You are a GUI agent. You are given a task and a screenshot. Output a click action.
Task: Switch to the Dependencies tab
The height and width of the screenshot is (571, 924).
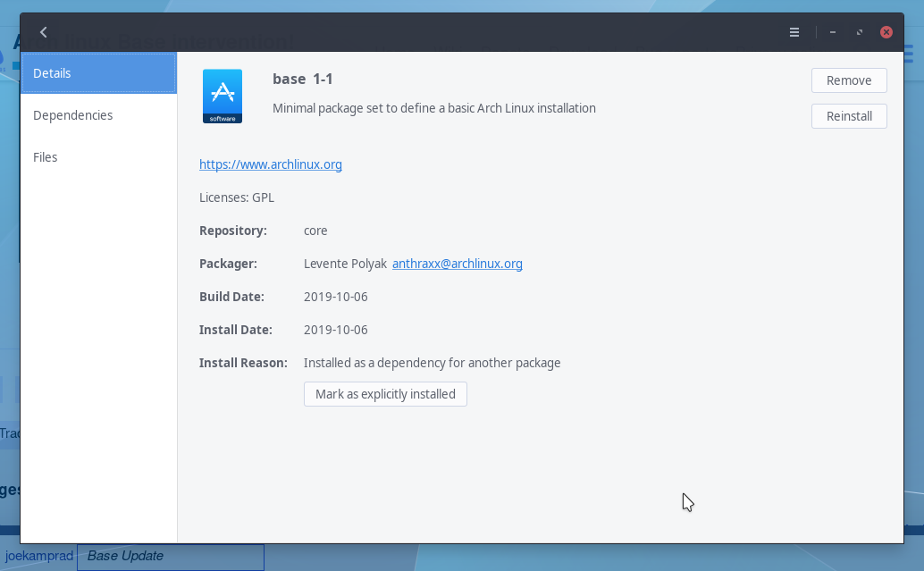point(98,115)
